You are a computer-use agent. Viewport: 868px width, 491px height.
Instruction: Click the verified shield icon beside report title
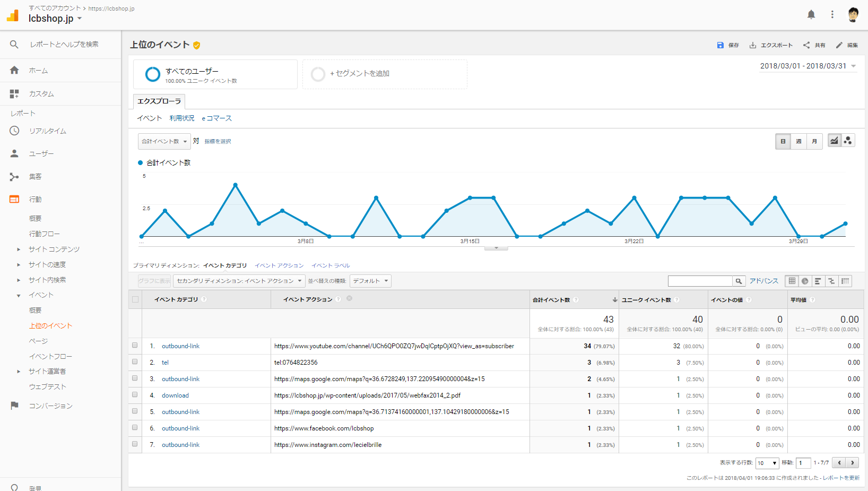click(197, 45)
